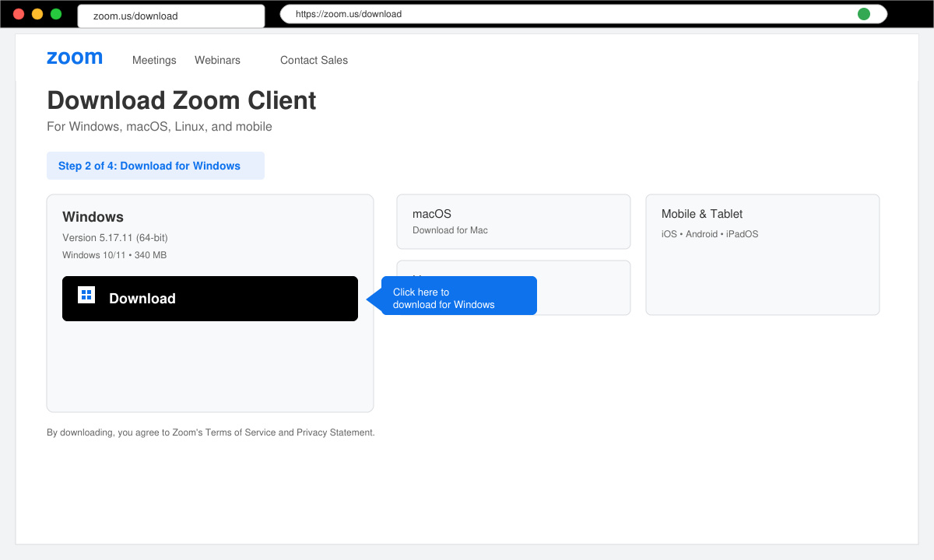The width and height of the screenshot is (934, 560).
Task: Click the zoom logo
Action: (x=75, y=58)
